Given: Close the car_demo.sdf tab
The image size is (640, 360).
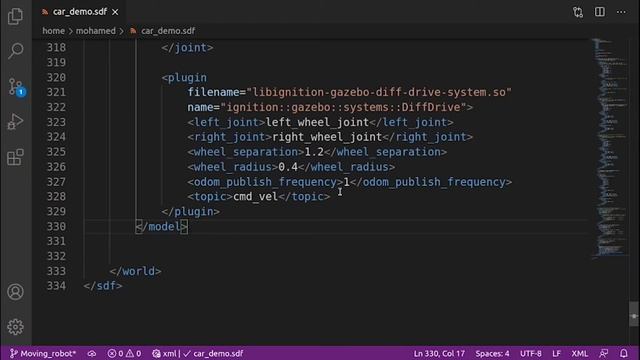Looking at the screenshot, I should [x=115, y=12].
